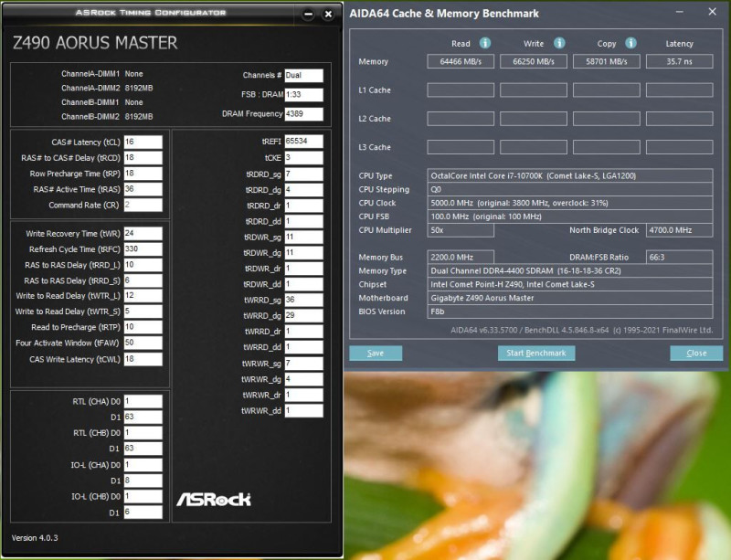Viewport: 731px width, 560px height.
Task: Click the Read info icon in AIDA64
Action: (x=485, y=43)
